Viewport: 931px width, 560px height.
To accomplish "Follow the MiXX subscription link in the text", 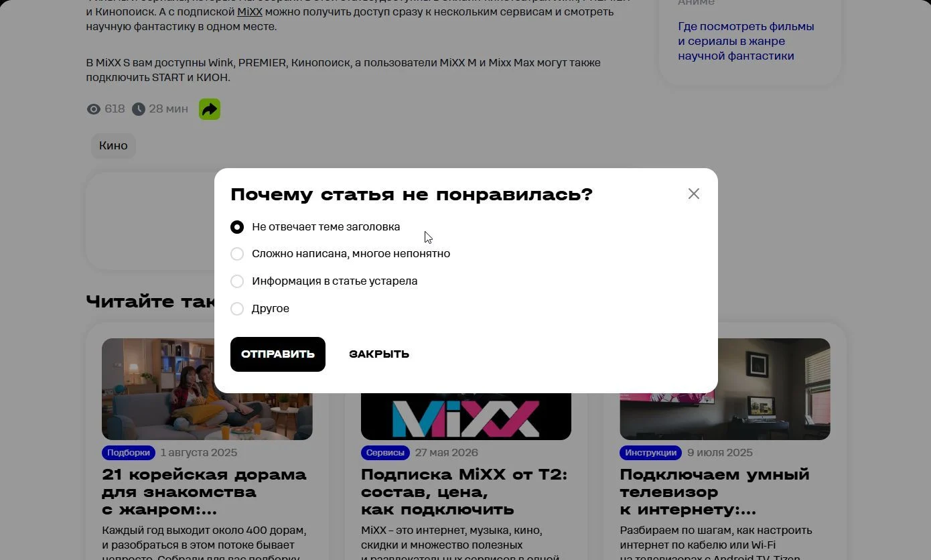I will [250, 12].
